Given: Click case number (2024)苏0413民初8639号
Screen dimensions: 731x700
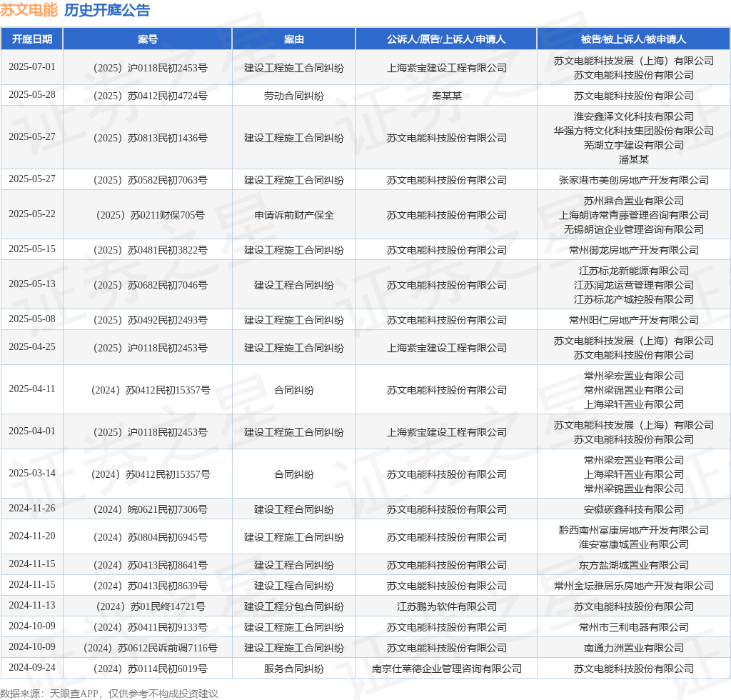Looking at the screenshot, I should coord(150,586).
